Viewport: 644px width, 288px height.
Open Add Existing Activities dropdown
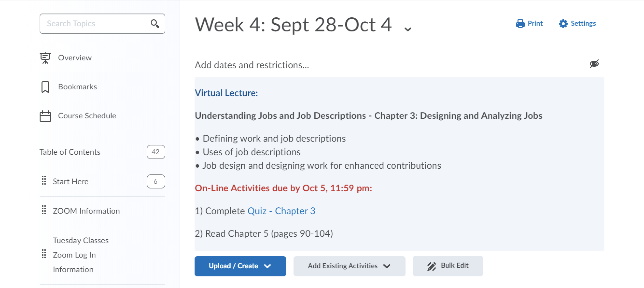[x=349, y=266]
